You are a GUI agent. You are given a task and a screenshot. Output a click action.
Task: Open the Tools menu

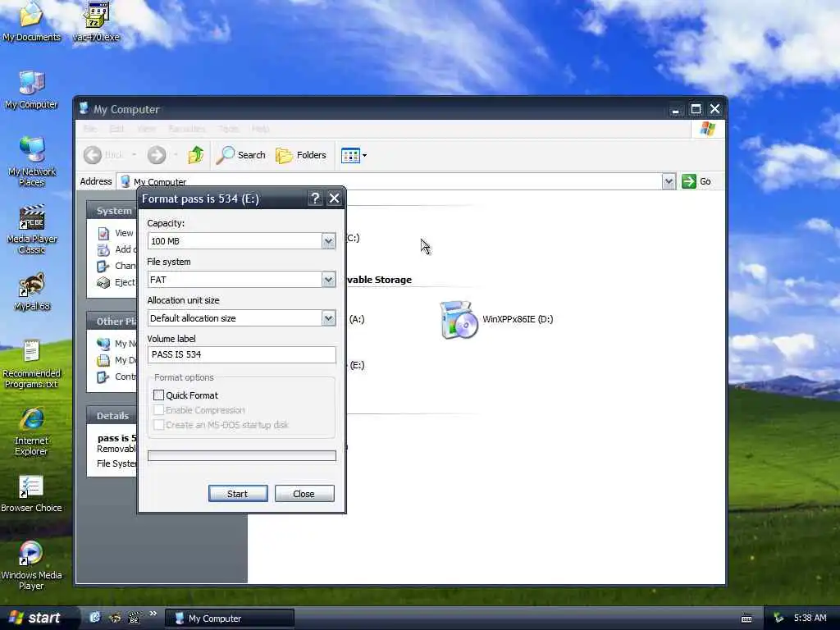(228, 129)
